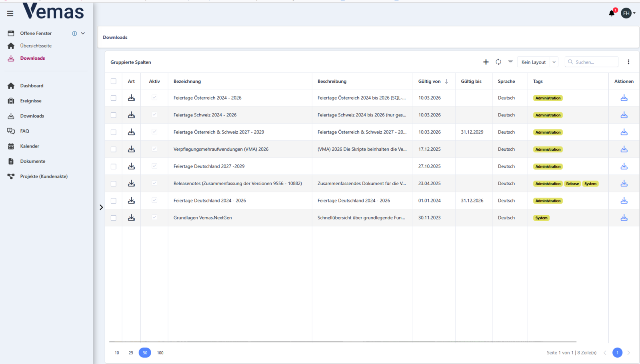The width and height of the screenshot is (640, 364).
Task: Tick the select-all checkbox in table header
Action: 114,81
